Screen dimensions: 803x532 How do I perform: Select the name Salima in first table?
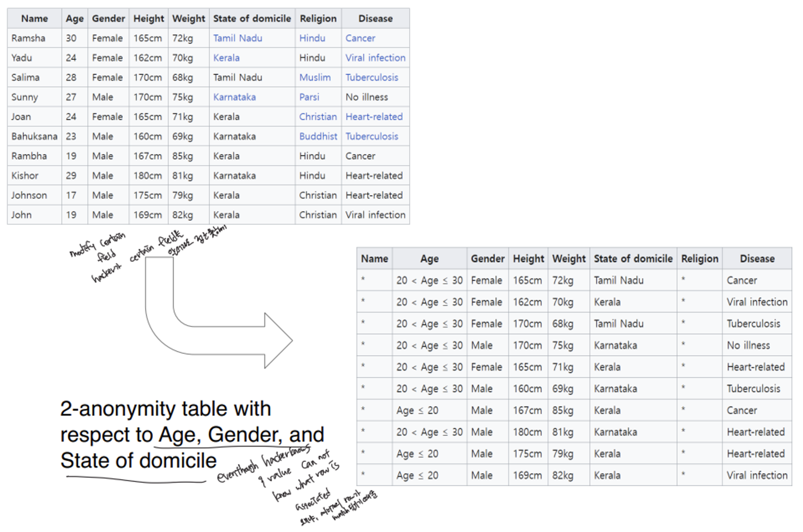coord(25,77)
